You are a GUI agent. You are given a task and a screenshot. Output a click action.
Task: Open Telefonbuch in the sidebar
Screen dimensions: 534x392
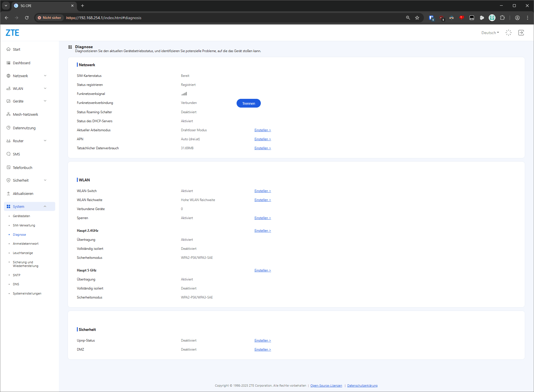pos(23,168)
